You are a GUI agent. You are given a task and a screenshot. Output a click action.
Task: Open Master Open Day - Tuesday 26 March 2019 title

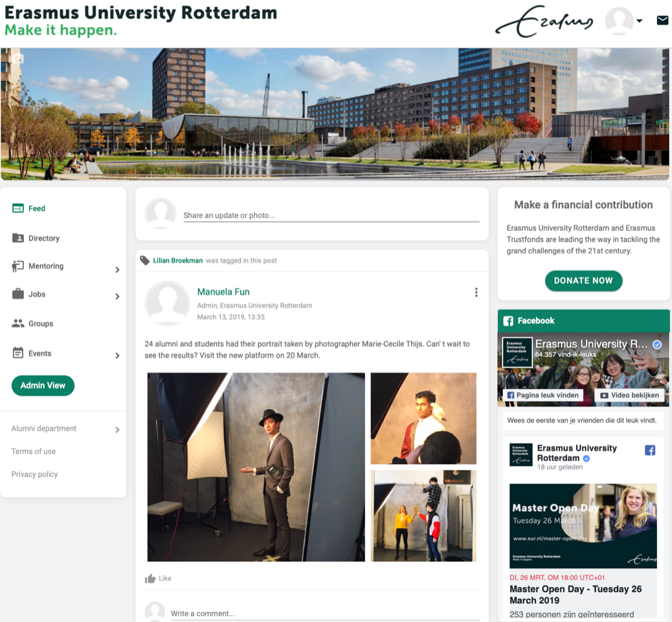coord(576,595)
